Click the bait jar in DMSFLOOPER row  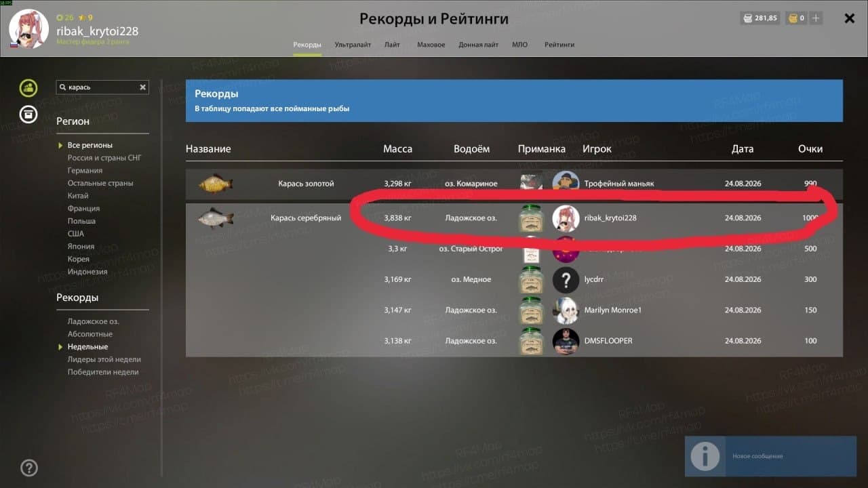click(x=532, y=341)
